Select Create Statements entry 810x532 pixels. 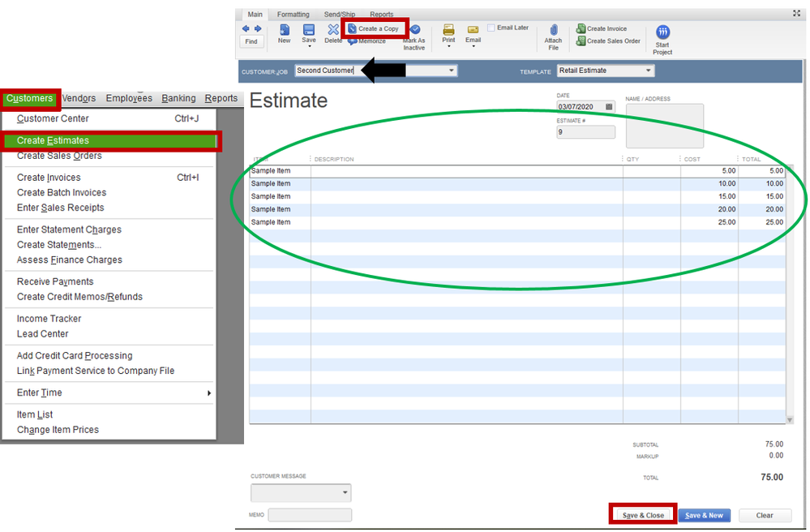coord(109,245)
